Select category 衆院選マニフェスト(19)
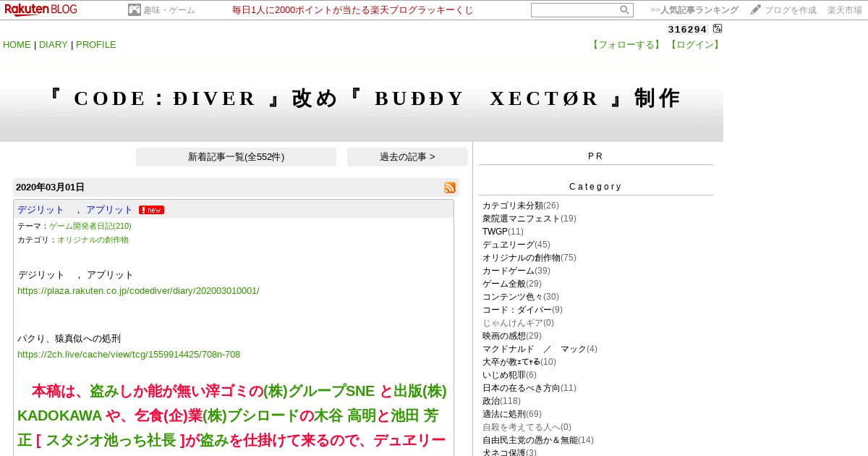868x456 pixels. [529, 219]
